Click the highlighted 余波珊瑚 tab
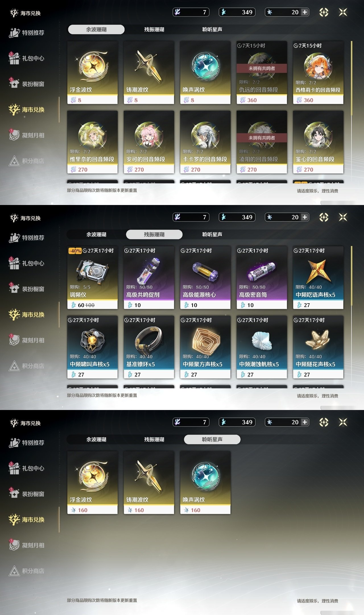364x615 pixels. pos(96,30)
